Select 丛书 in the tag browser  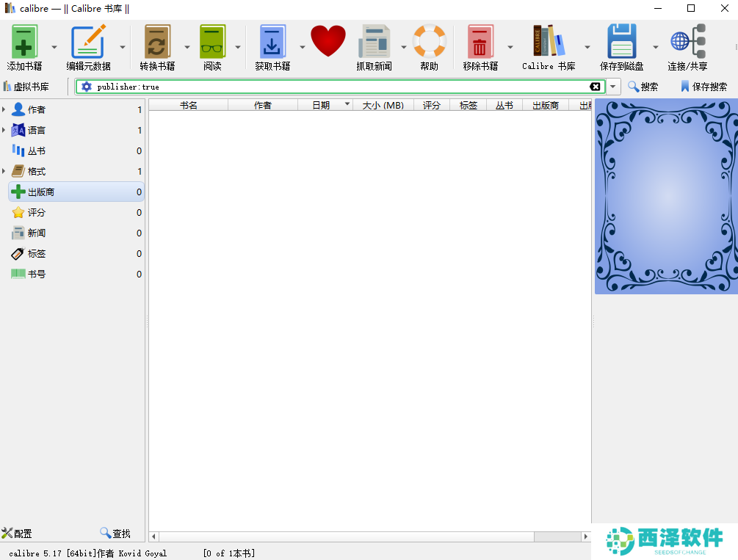[x=76, y=150]
